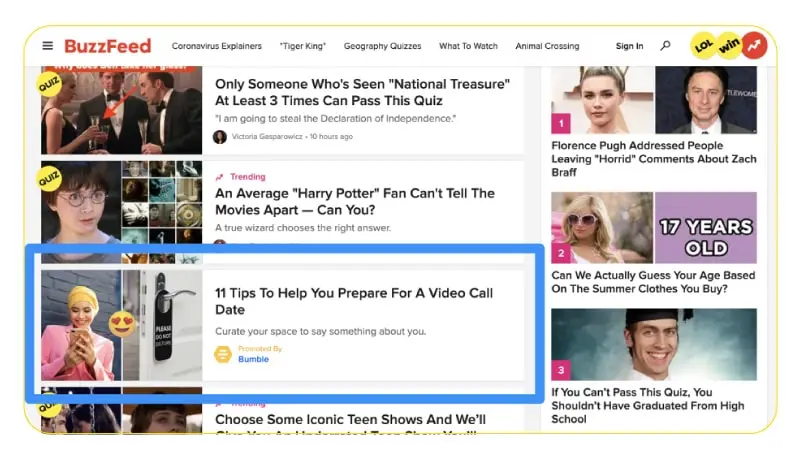Image resolution: width=800 pixels, height=461 pixels.
Task: Open "Tiger King" nav item
Action: (303, 46)
